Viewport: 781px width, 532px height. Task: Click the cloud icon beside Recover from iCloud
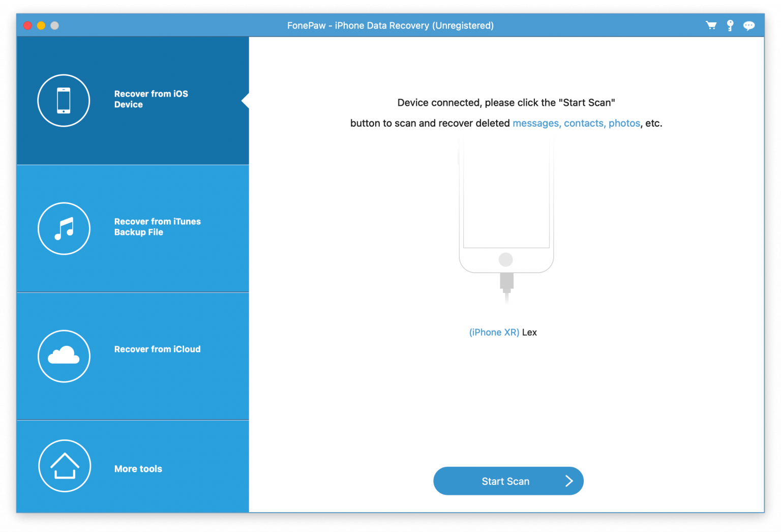(x=64, y=356)
